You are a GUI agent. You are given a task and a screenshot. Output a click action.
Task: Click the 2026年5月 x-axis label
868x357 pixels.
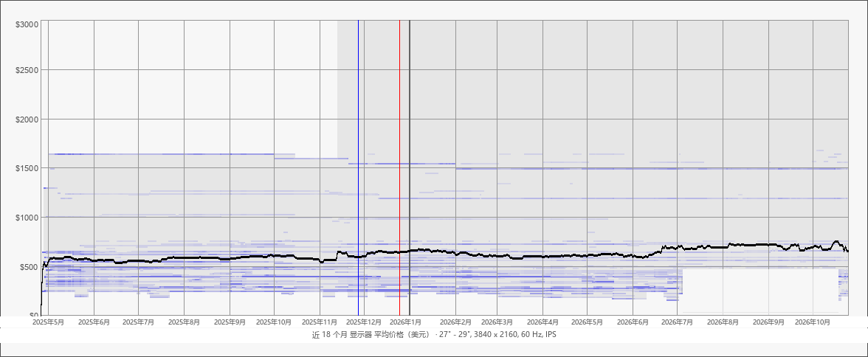[587, 322]
